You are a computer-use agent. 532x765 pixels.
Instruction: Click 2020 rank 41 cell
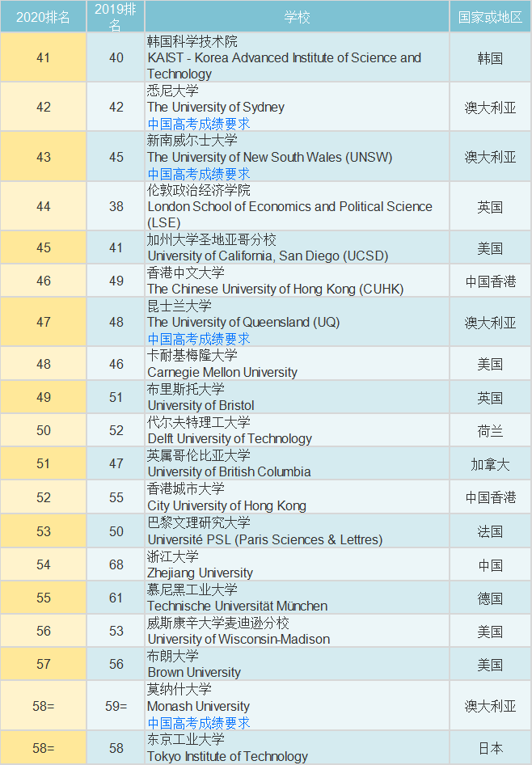click(x=44, y=57)
